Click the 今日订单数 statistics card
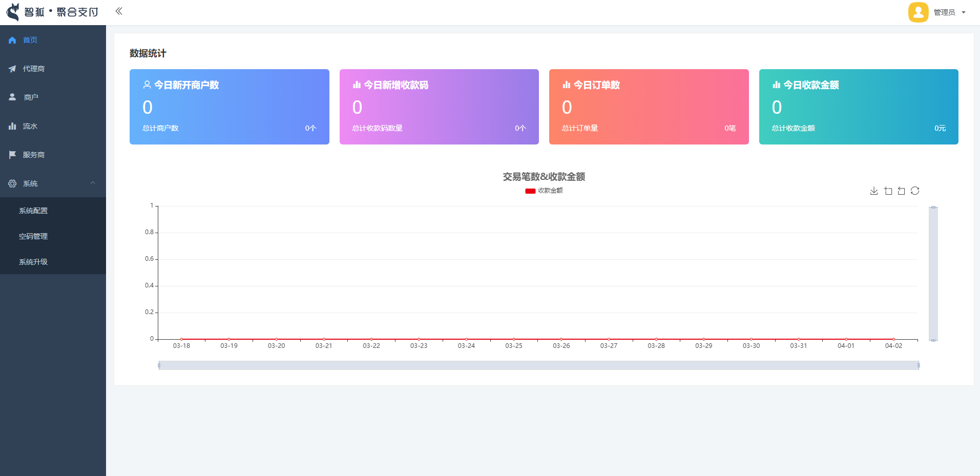980x476 pixels. 649,107
